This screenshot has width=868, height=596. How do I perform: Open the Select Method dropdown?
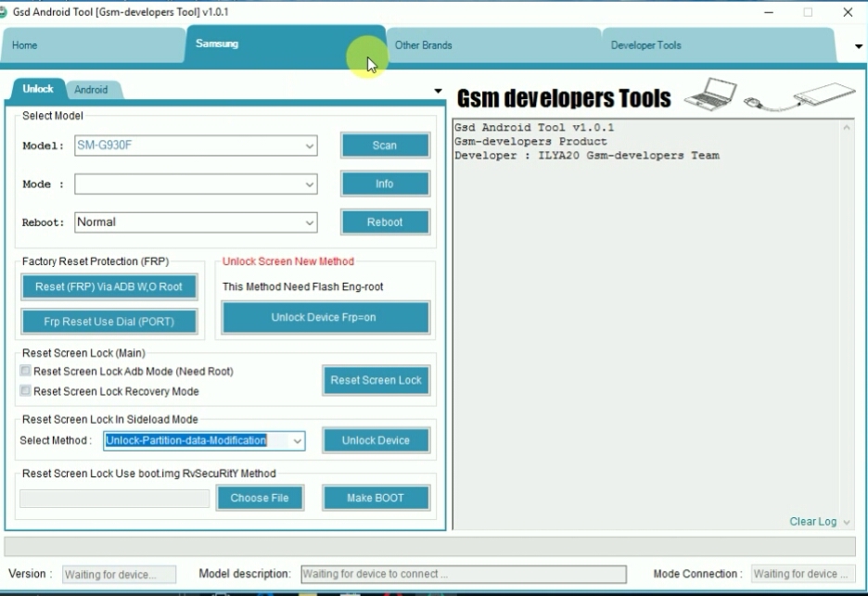tap(204, 440)
